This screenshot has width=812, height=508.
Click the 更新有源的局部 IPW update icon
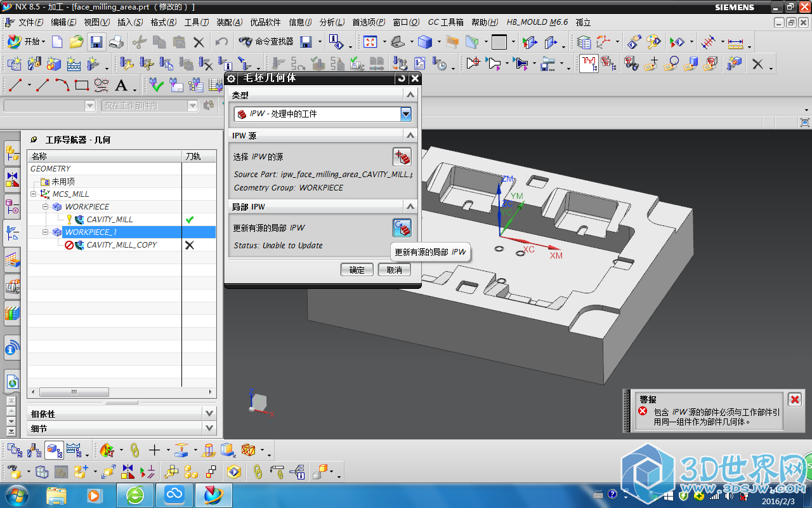pyautogui.click(x=402, y=227)
